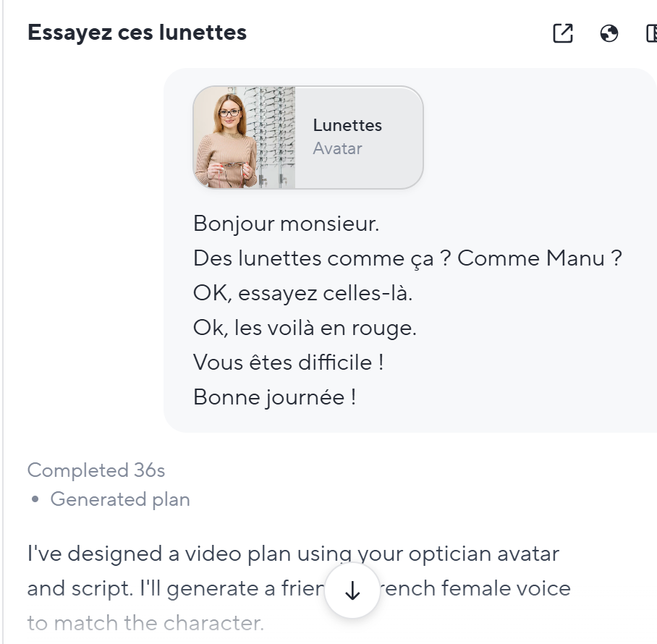Screen dimensions: 657x644
Task: Click the Lunettes avatar card label
Action: 347,125
